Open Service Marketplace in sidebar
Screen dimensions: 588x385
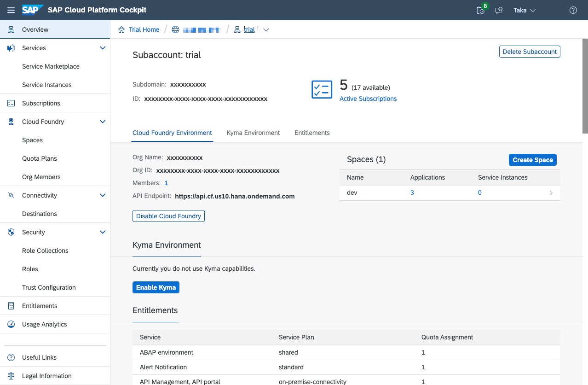coord(51,66)
